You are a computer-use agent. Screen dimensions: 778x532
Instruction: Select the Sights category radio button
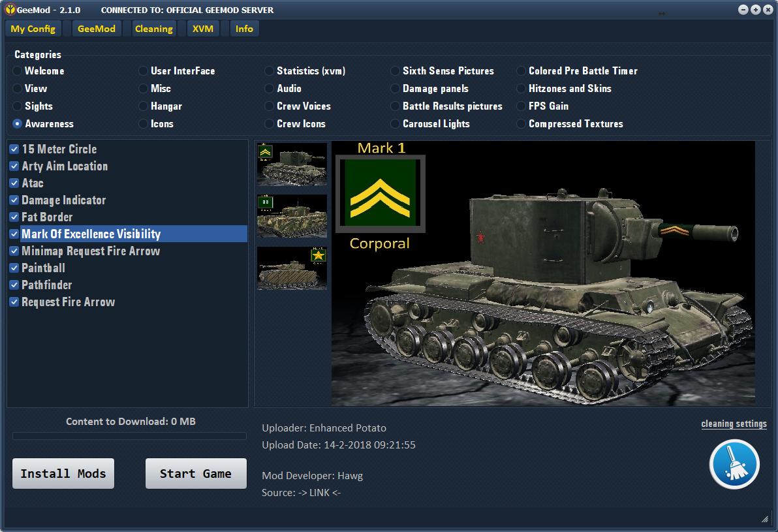pos(18,106)
